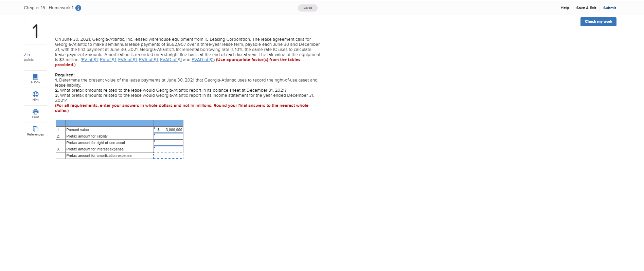
Task: Click the 'Chapter 15 - Homework 1' title
Action: pos(49,8)
